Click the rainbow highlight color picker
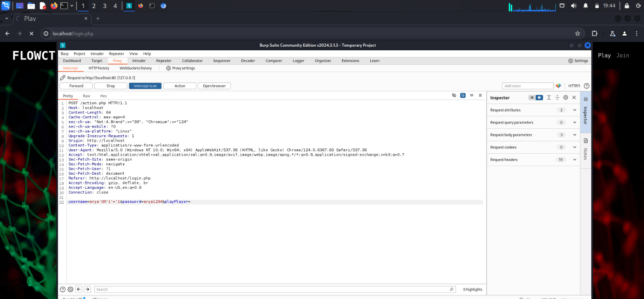Viewport: 644px width, 299px height. [x=558, y=86]
